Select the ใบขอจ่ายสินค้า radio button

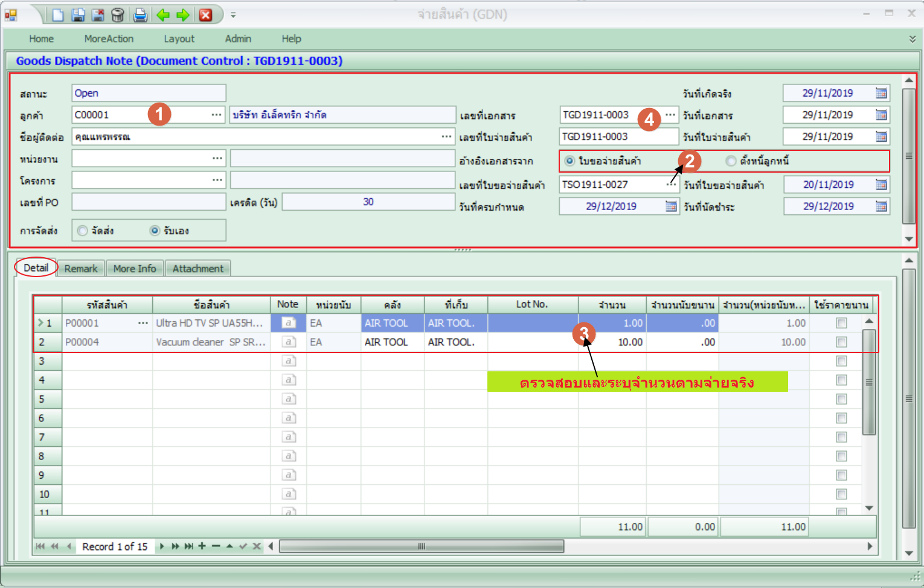click(x=569, y=161)
